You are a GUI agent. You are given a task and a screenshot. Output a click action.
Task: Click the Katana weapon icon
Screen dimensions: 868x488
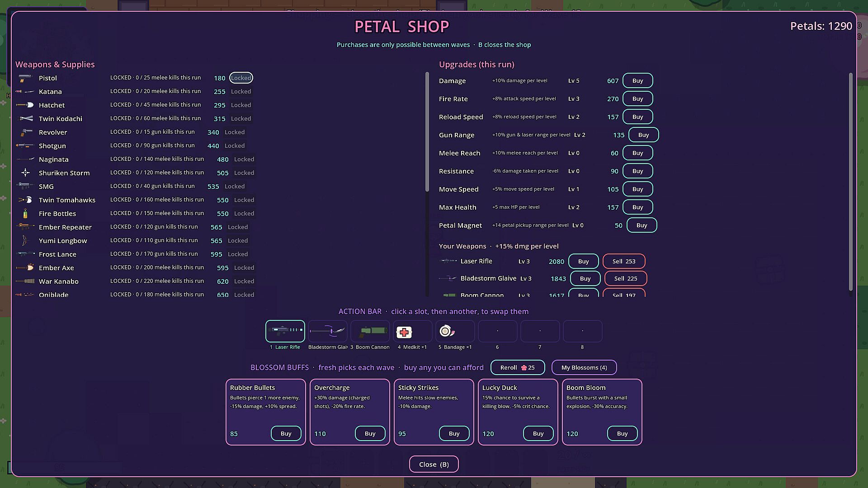(x=25, y=92)
